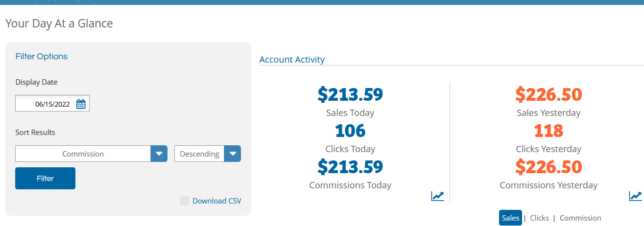The image size is (644, 226).
Task: Click the Display Date field showing 06/15/2022
Action: coord(52,104)
